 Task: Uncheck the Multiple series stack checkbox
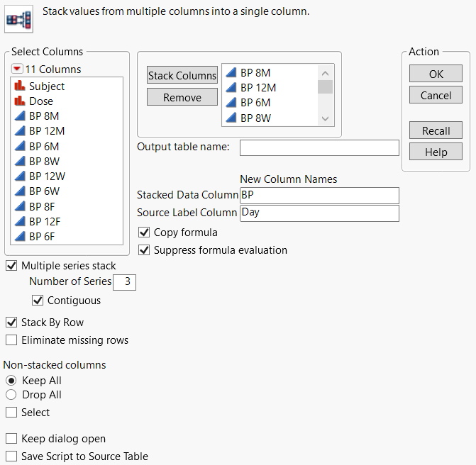pos(12,267)
